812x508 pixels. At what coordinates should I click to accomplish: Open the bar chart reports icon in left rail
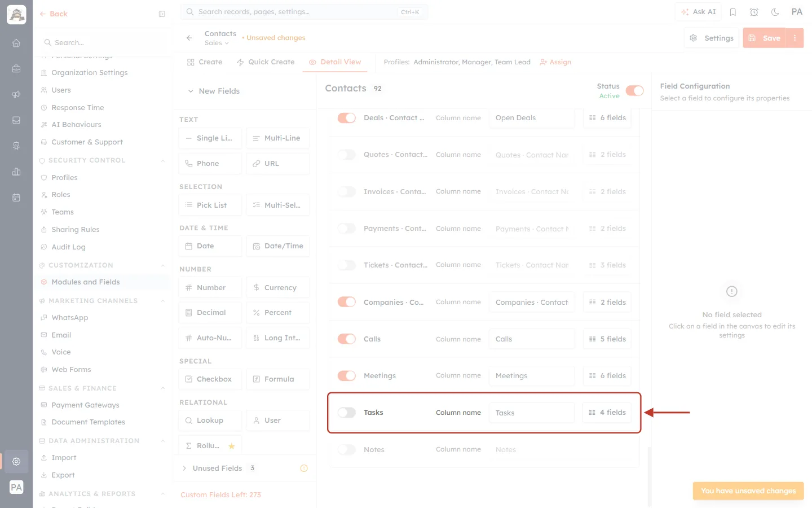(16, 172)
